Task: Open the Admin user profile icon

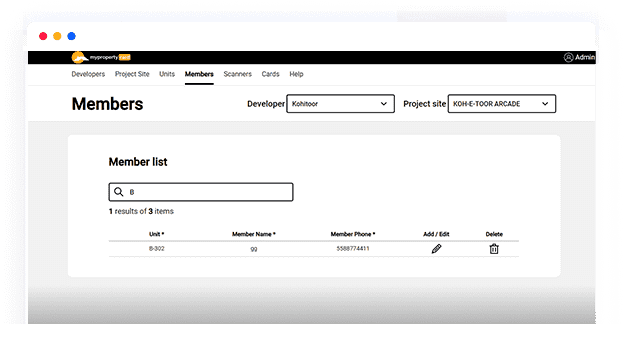Action: point(568,57)
